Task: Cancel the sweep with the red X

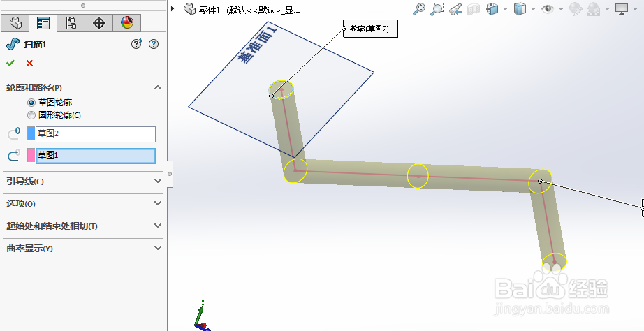Action: click(29, 64)
